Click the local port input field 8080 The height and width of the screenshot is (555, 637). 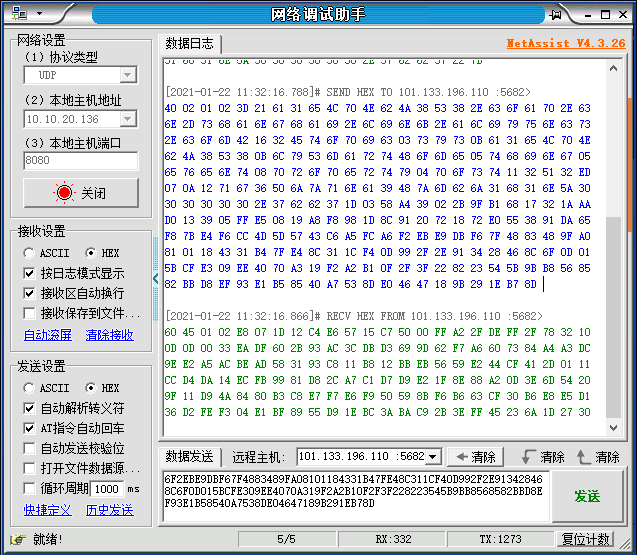coord(81,160)
